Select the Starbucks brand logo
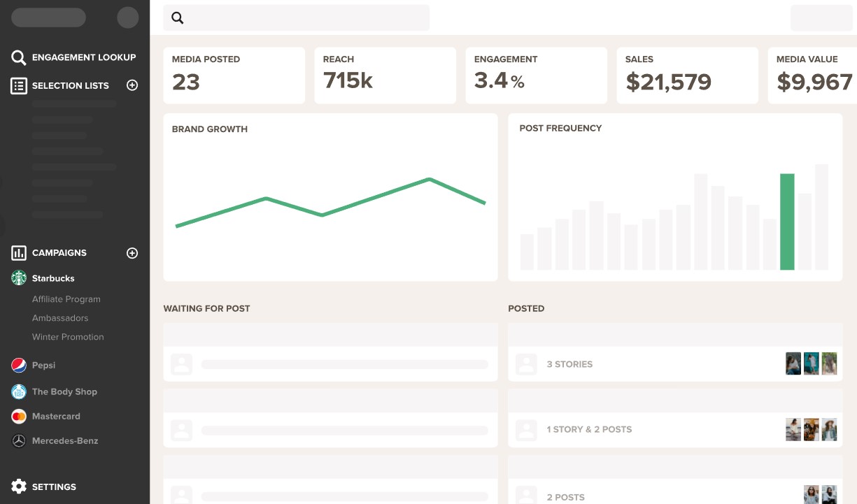The image size is (857, 504). tap(18, 278)
